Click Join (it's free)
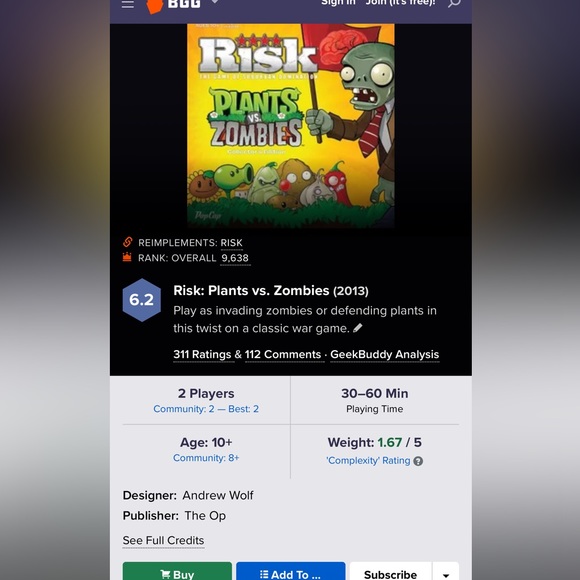This screenshot has height=580, width=580. [401, 3]
